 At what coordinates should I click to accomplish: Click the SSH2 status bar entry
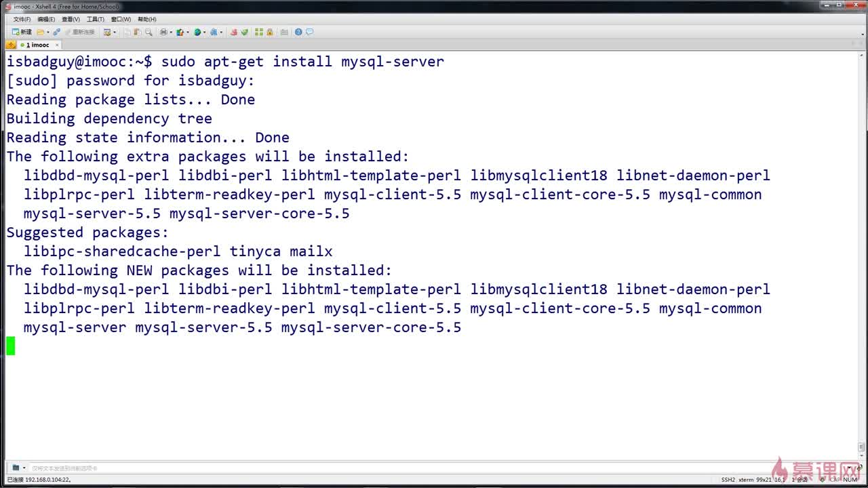click(728, 480)
